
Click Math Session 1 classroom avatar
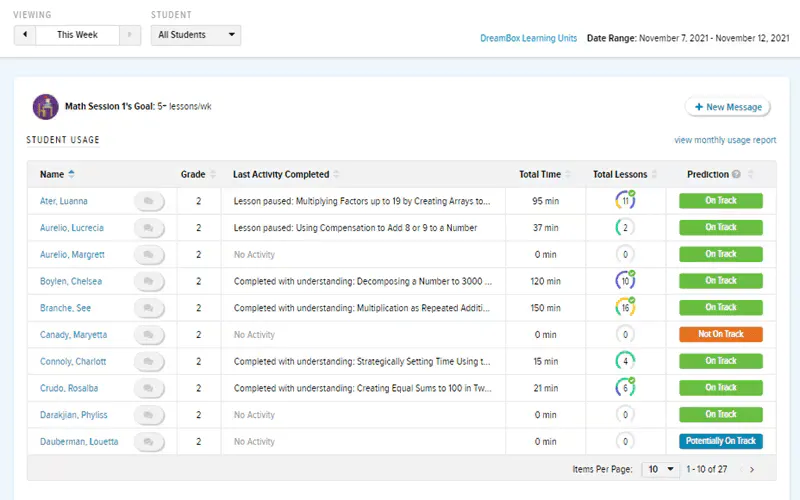(45, 107)
